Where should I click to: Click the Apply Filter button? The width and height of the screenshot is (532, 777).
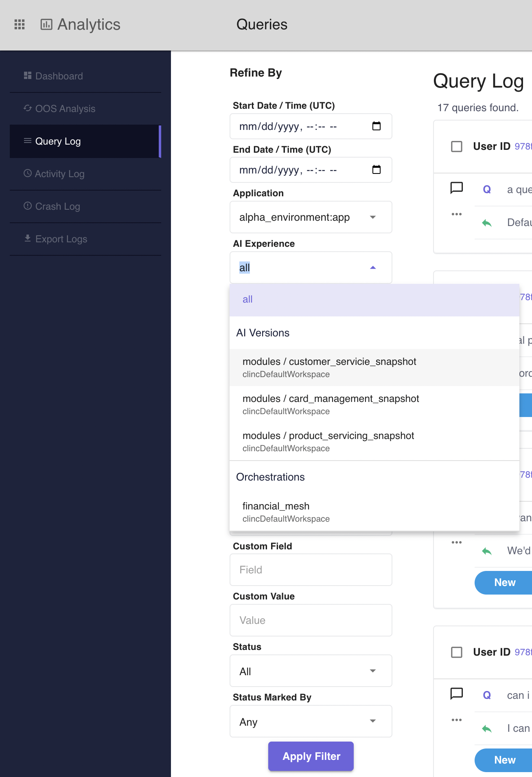tap(311, 756)
